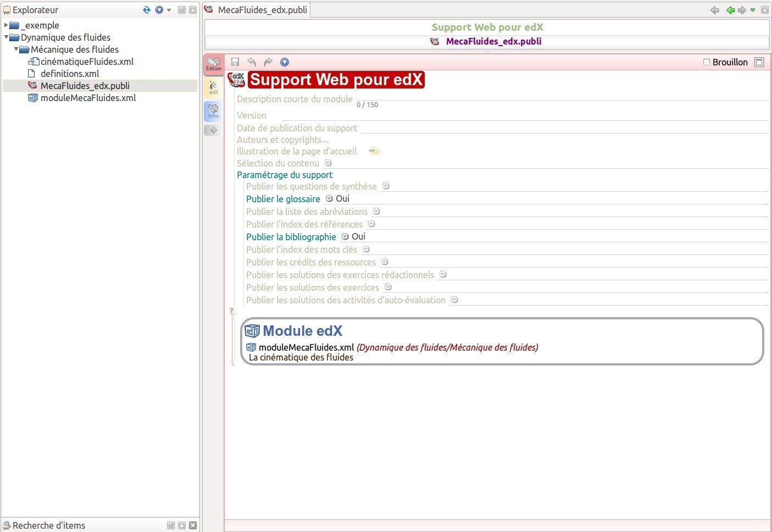Click the save icon in editor toolbar
772x532 pixels.
[235, 62]
